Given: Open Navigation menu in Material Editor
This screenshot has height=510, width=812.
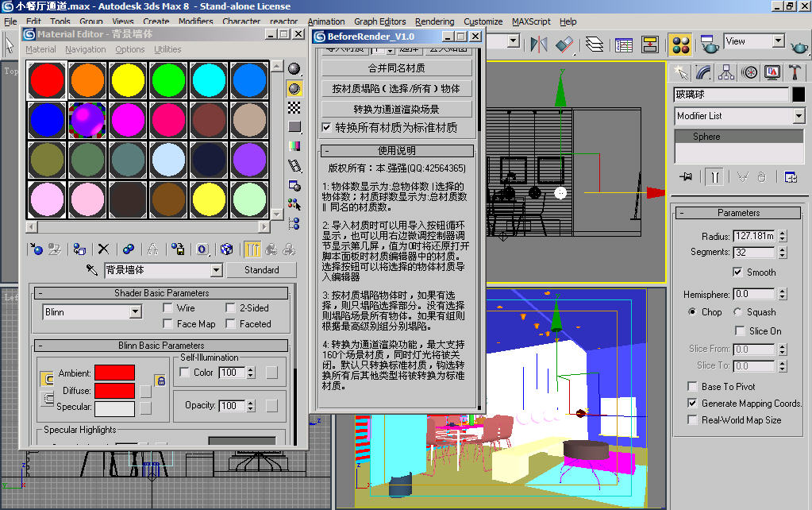Looking at the screenshot, I should click(x=85, y=49).
